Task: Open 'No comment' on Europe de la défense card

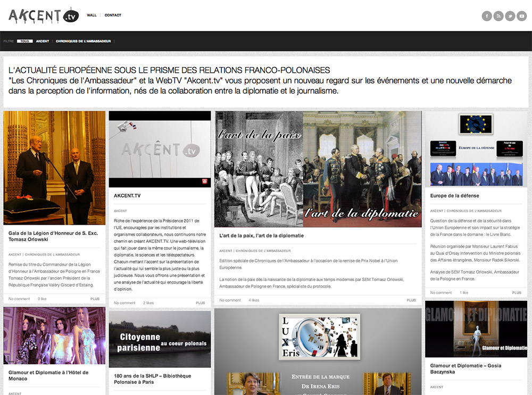Action: [441, 293]
